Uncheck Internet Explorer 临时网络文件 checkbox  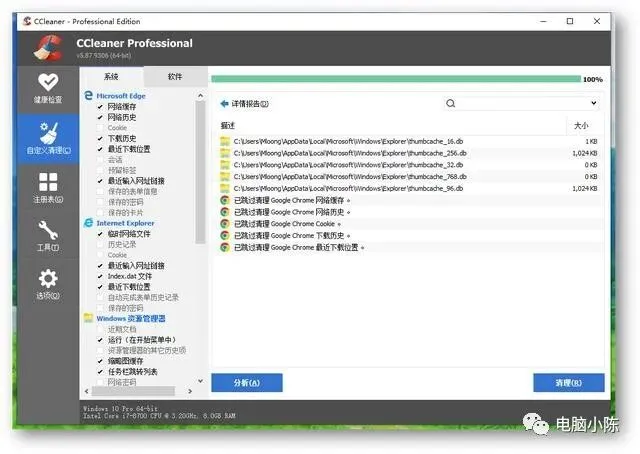[100, 234]
